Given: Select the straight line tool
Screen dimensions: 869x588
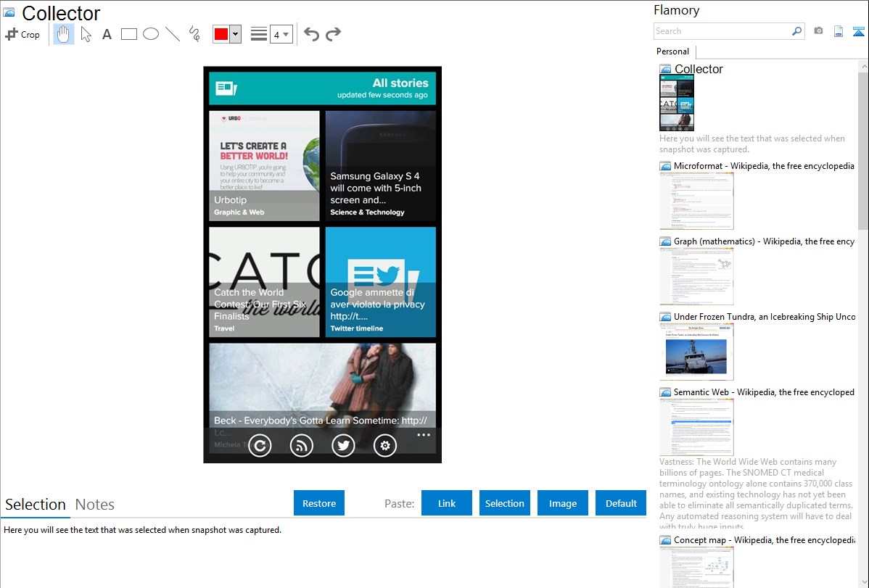Looking at the screenshot, I should click(173, 34).
